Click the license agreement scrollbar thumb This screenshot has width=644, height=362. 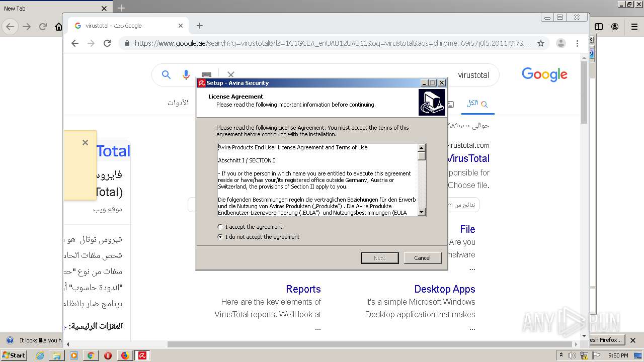pos(422,156)
